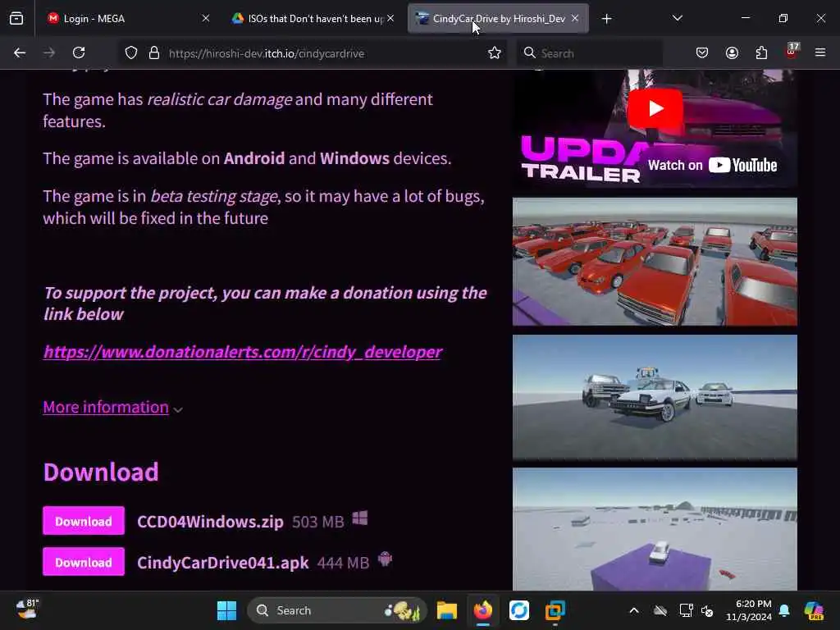Open the red cars screenshot thumbnail

pyautogui.click(x=655, y=262)
